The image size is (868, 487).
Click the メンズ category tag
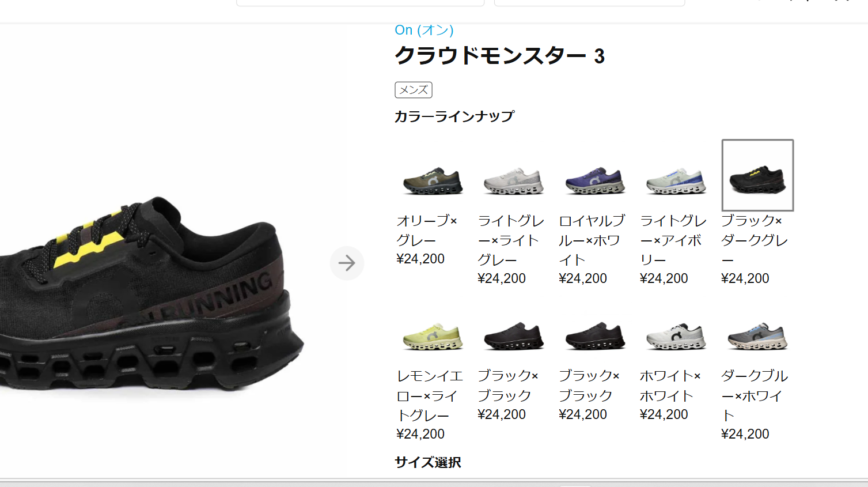pyautogui.click(x=414, y=90)
